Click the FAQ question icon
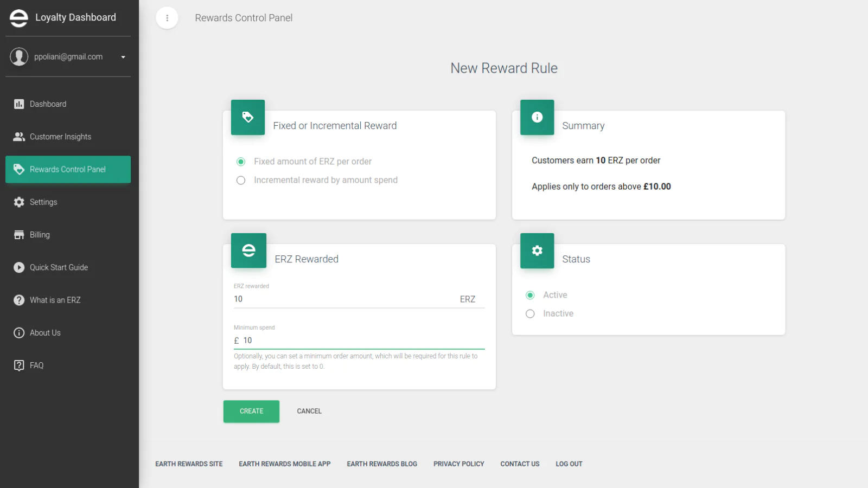This screenshot has height=488, width=868. [x=19, y=365]
